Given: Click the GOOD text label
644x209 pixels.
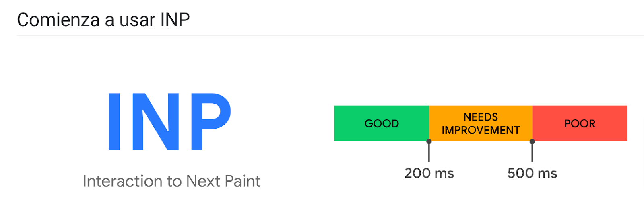Looking at the screenshot, I should point(382,123).
